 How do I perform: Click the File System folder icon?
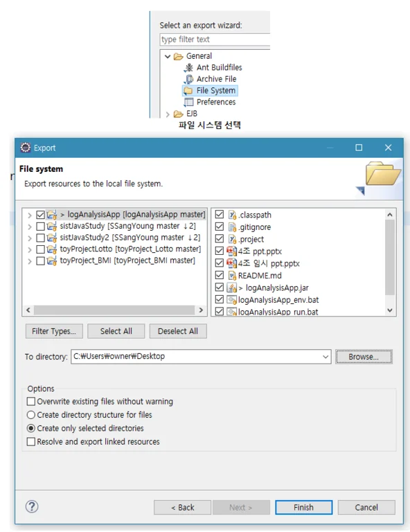[188, 91]
